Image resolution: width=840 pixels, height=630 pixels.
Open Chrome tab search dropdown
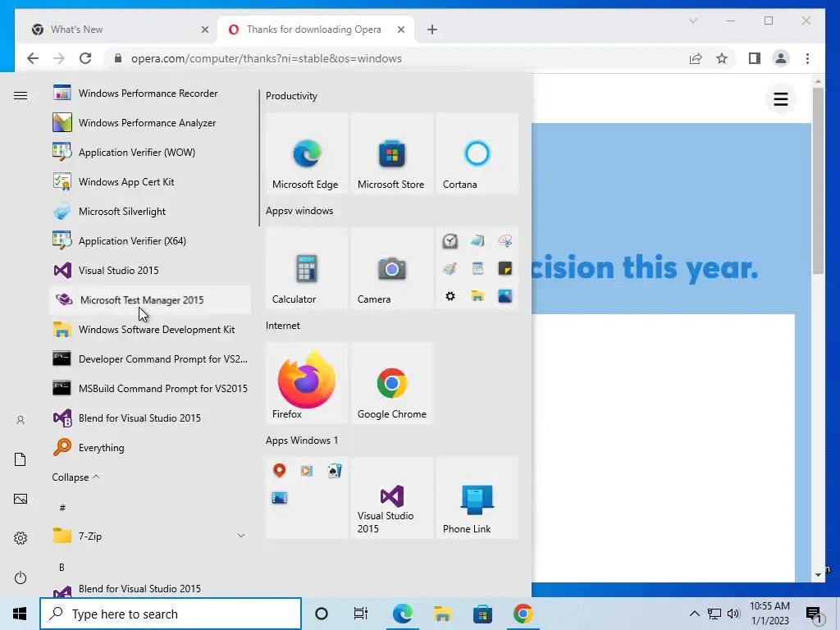tap(693, 21)
